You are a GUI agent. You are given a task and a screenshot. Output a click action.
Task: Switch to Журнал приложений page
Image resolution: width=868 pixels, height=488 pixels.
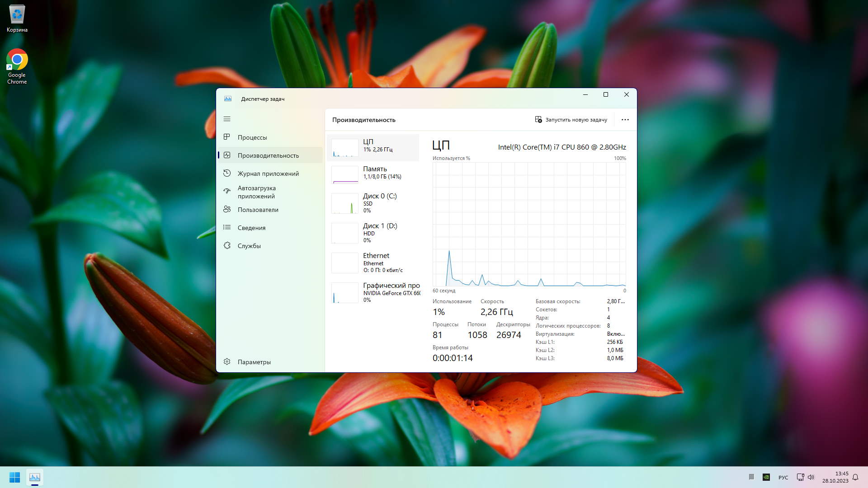[x=268, y=174]
